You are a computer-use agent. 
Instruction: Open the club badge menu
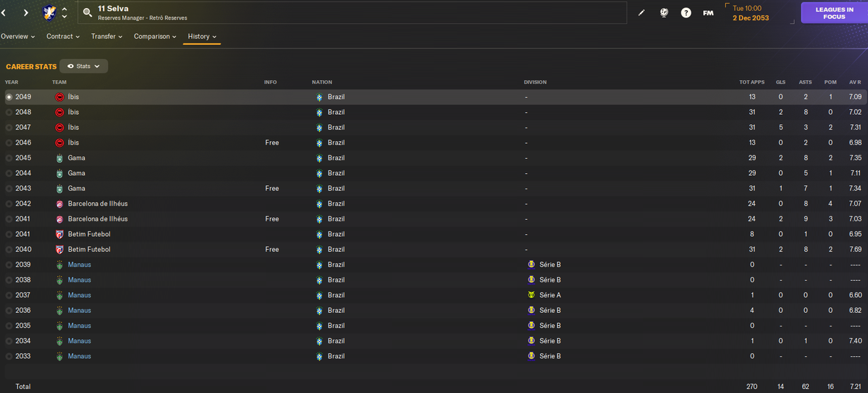point(50,12)
